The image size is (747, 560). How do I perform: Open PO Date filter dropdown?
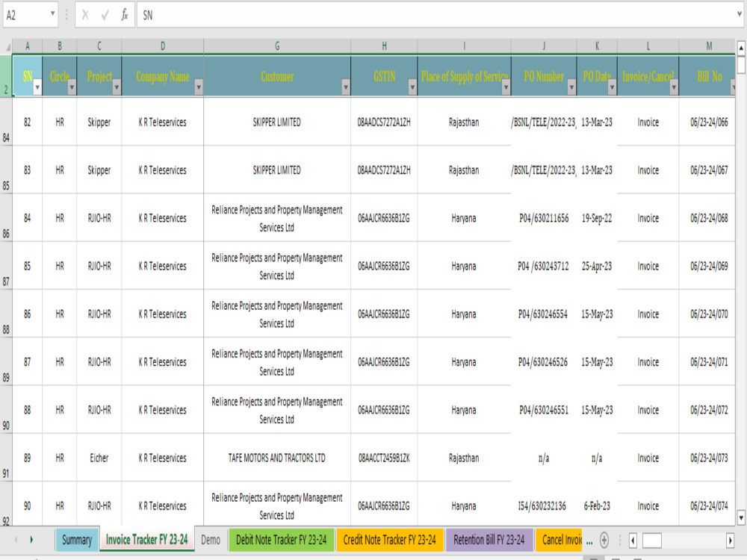point(612,87)
